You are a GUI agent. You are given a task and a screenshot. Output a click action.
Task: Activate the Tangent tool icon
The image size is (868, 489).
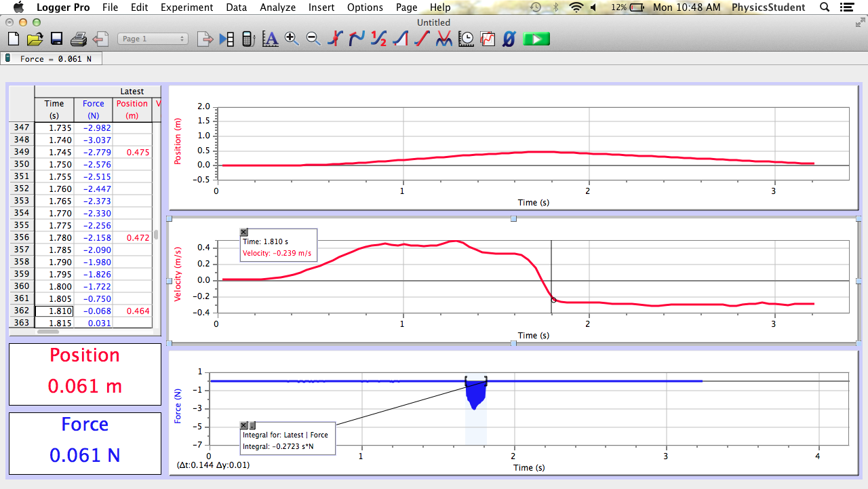(x=355, y=39)
